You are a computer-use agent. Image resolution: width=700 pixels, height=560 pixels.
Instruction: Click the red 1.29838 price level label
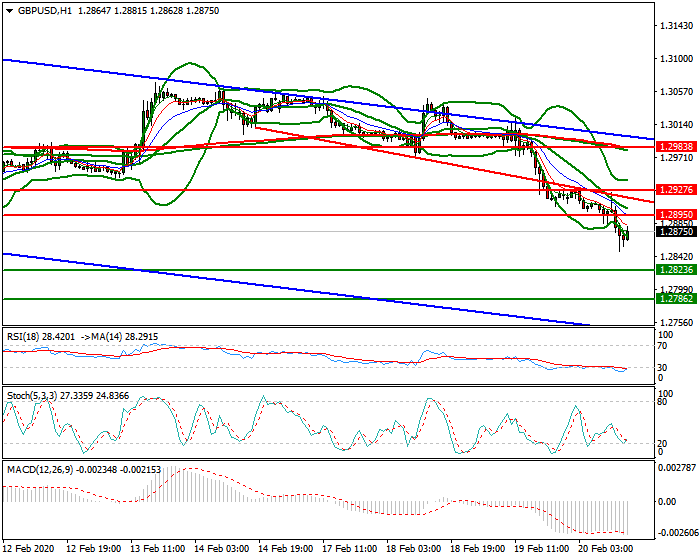pos(677,146)
